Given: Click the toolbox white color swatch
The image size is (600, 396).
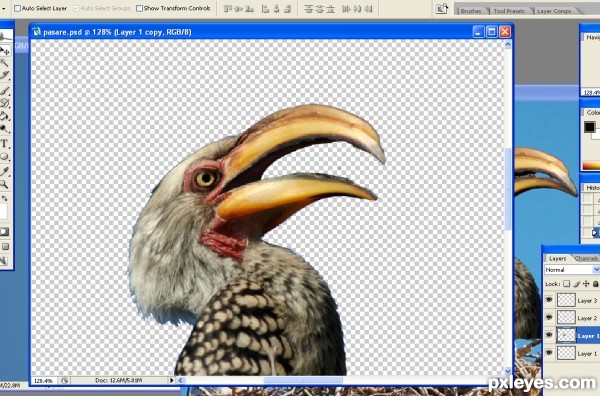Looking at the screenshot, I should [x=3, y=212].
